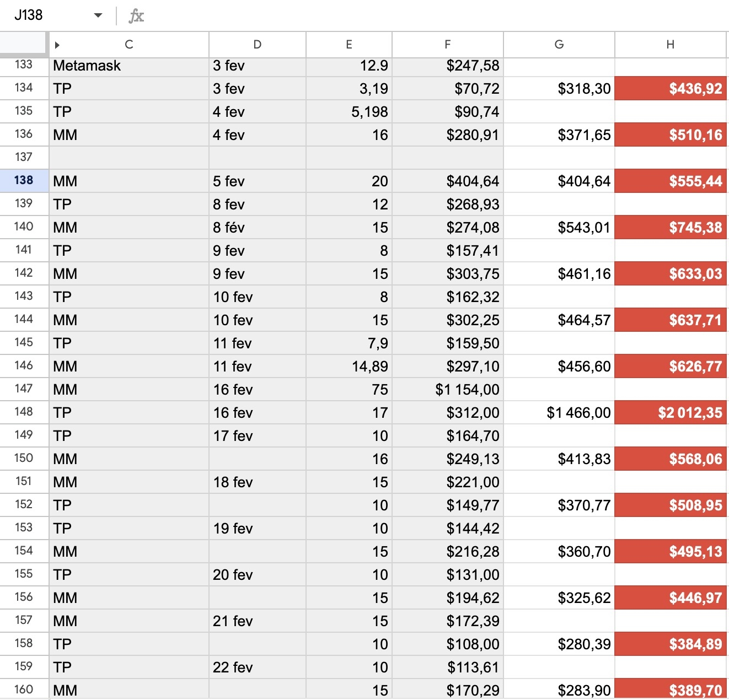Click the $1 154,00 cell
729x700 pixels.
pos(447,390)
